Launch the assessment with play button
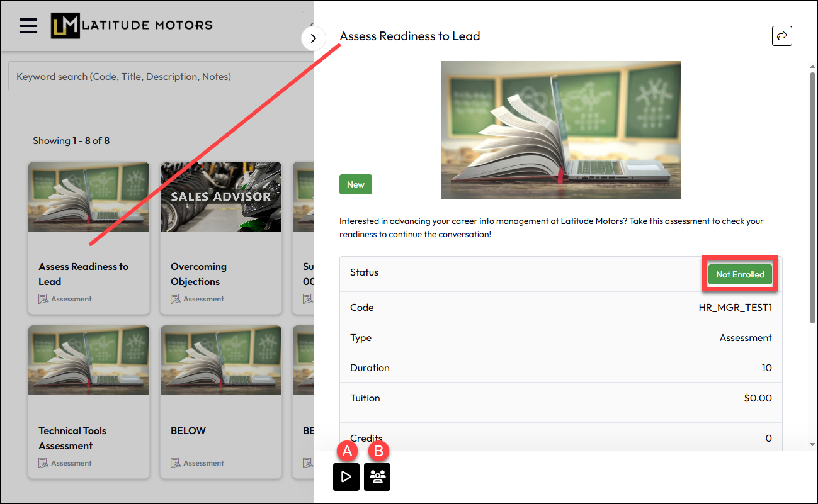 click(x=346, y=477)
